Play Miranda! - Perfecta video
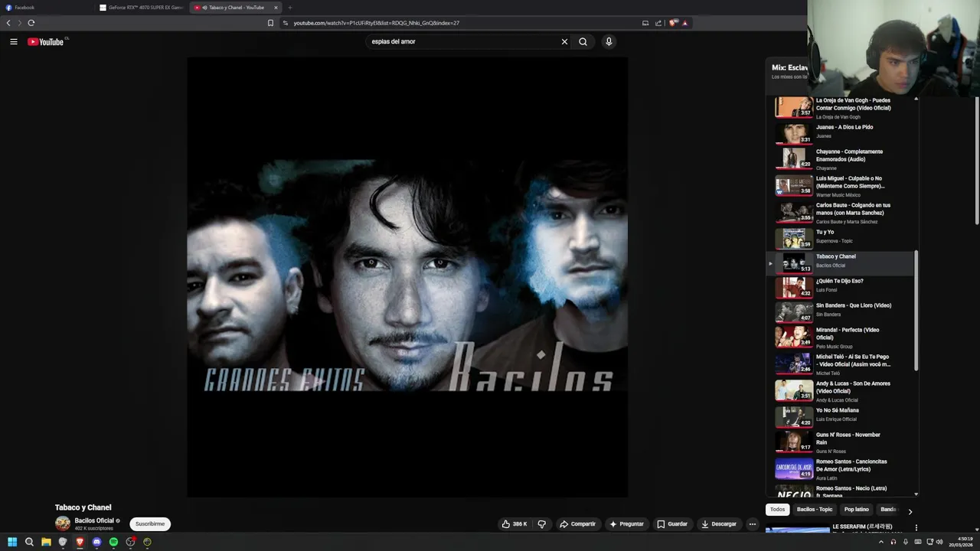980x551 pixels. [841, 337]
